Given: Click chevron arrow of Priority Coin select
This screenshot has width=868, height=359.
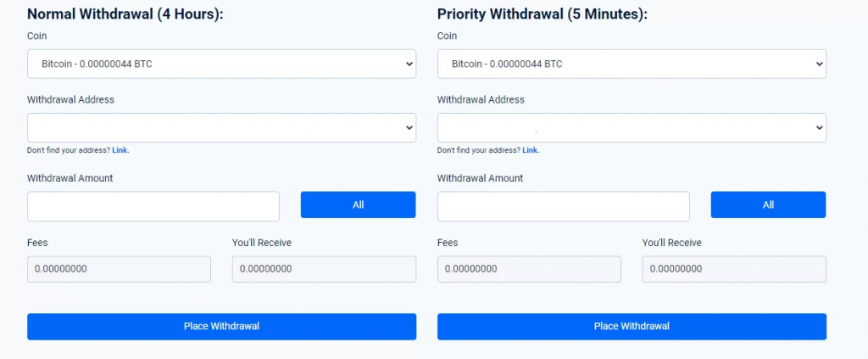Looking at the screenshot, I should [x=820, y=64].
